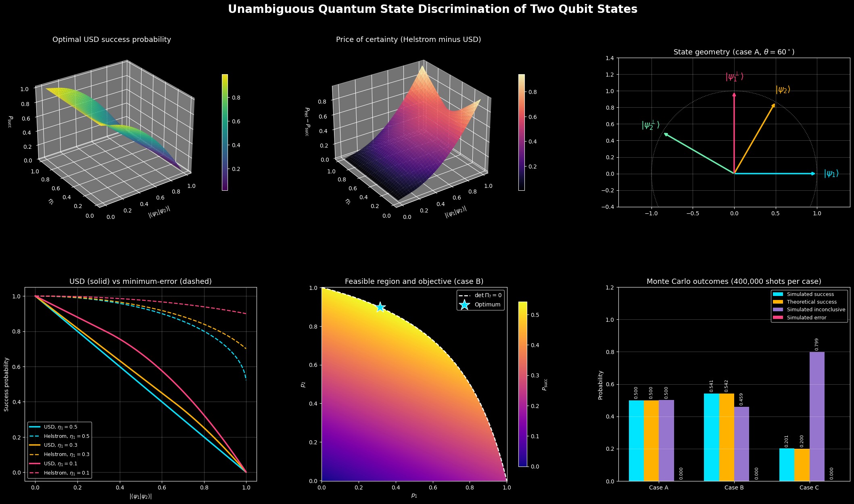Click the '0.799' value label above the bar
Viewport: 854px width, 504px height.
pos(817,344)
